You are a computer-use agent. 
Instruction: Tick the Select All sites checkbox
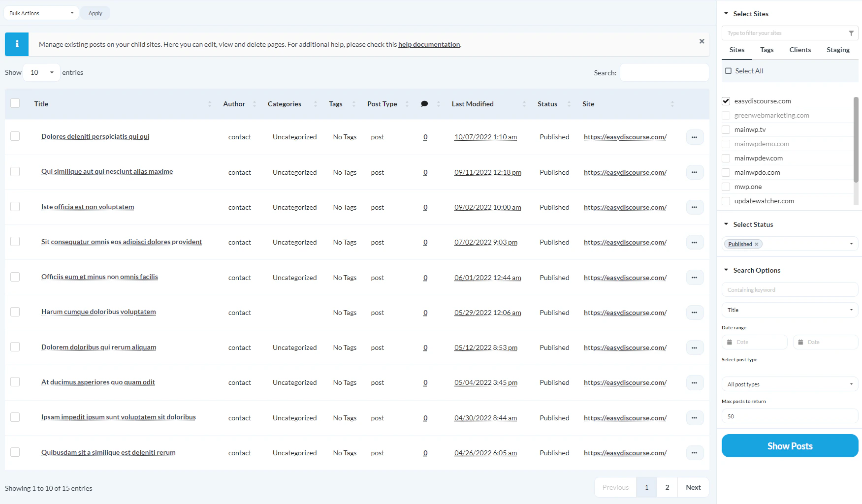coord(728,71)
